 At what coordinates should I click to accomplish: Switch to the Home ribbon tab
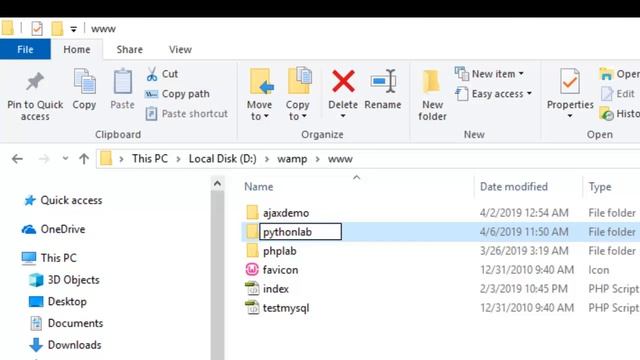[77, 49]
